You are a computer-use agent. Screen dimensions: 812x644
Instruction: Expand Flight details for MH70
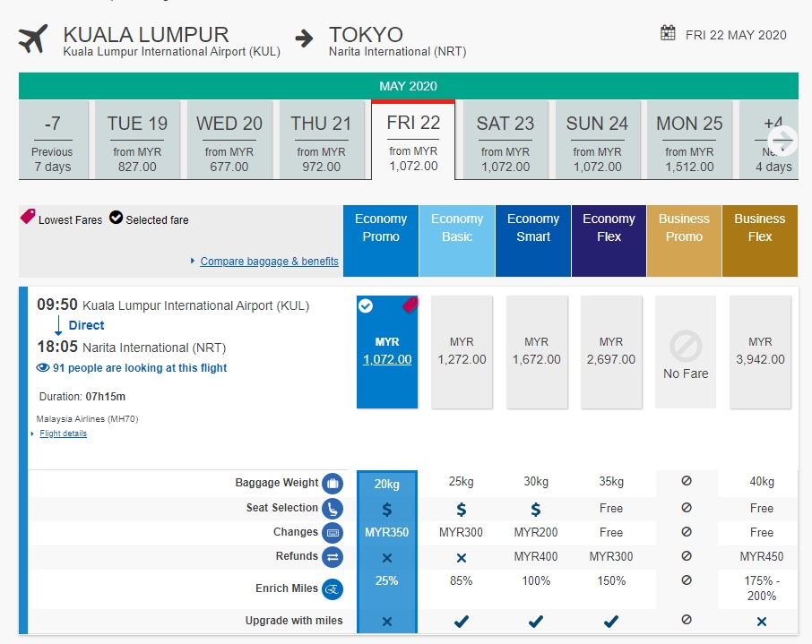click(63, 434)
